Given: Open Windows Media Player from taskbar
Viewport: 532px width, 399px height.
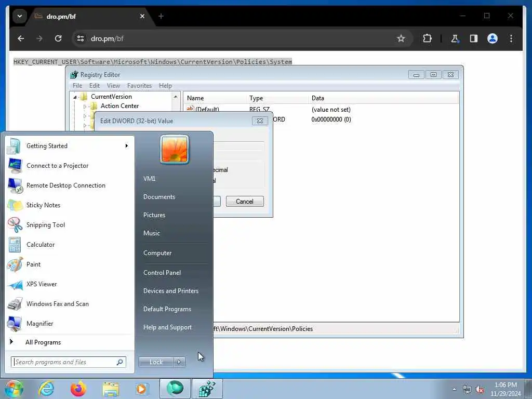Looking at the screenshot, I should [x=141, y=389].
